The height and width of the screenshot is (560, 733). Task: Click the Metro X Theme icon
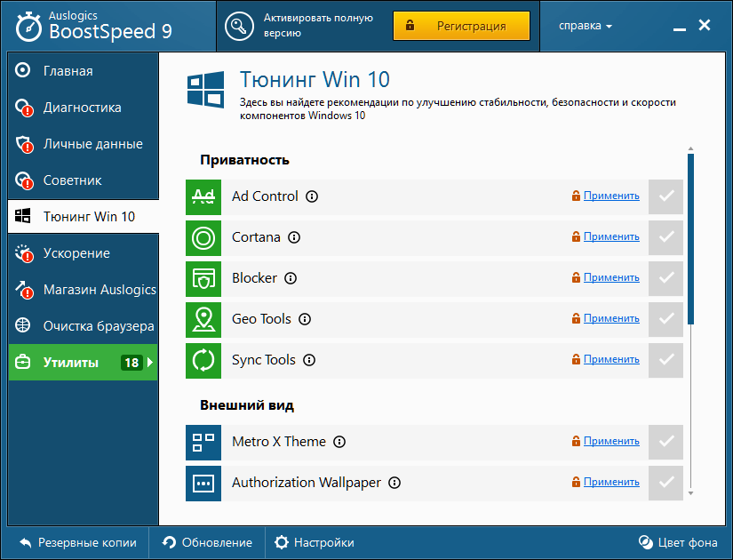coord(203,442)
